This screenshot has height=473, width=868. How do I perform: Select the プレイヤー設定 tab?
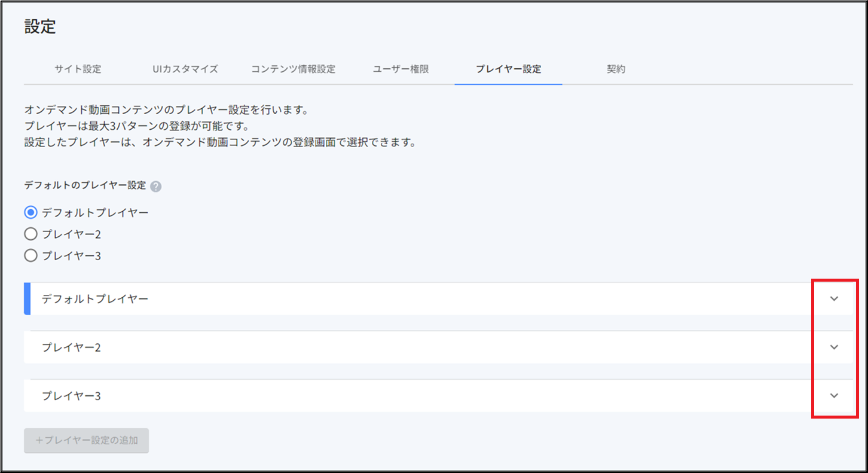click(x=508, y=69)
